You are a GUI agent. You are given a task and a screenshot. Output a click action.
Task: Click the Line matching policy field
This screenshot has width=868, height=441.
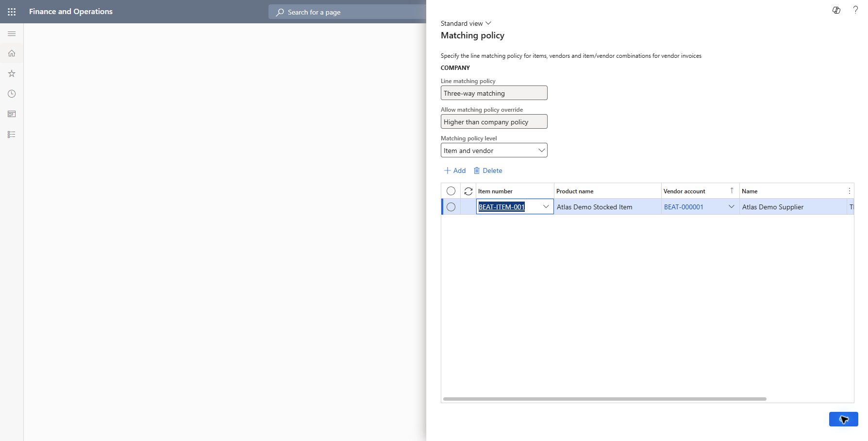click(x=494, y=93)
